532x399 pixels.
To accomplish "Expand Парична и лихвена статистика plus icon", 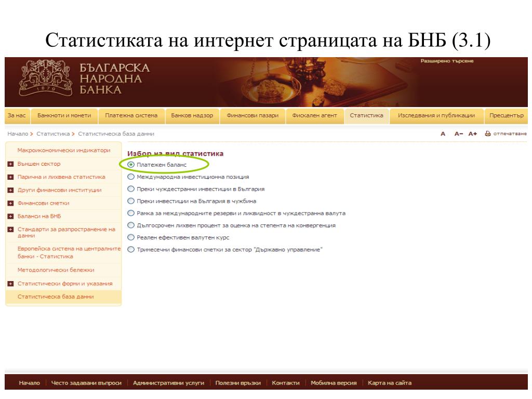I will (10, 177).
